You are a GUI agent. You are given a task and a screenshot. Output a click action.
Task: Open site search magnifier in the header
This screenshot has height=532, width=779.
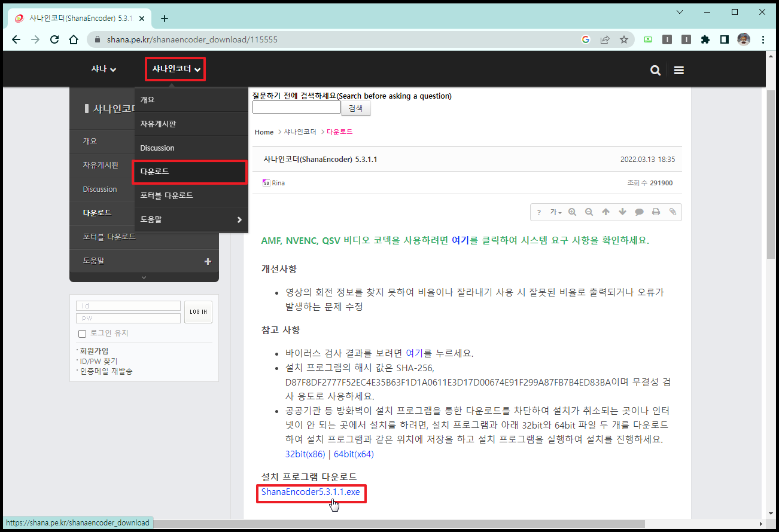pos(656,70)
